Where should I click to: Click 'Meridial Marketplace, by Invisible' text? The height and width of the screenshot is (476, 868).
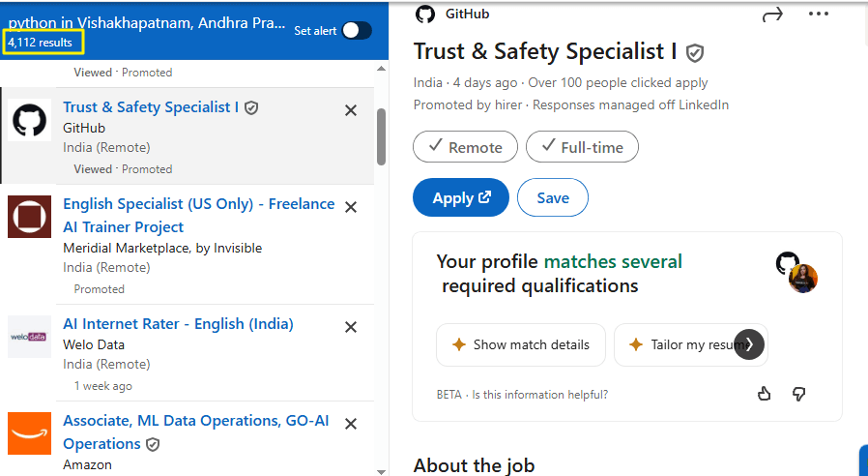(162, 249)
